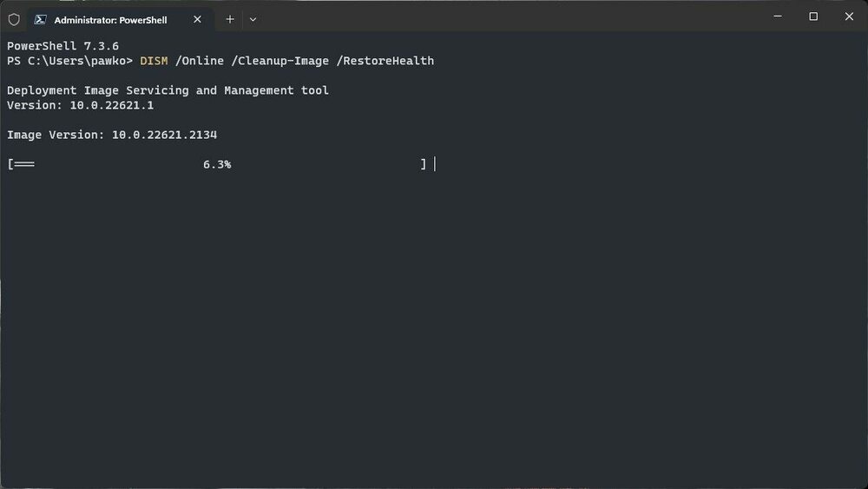The height and width of the screenshot is (489, 868).
Task: Close the Administrator: PowerShell tab
Action: [197, 19]
